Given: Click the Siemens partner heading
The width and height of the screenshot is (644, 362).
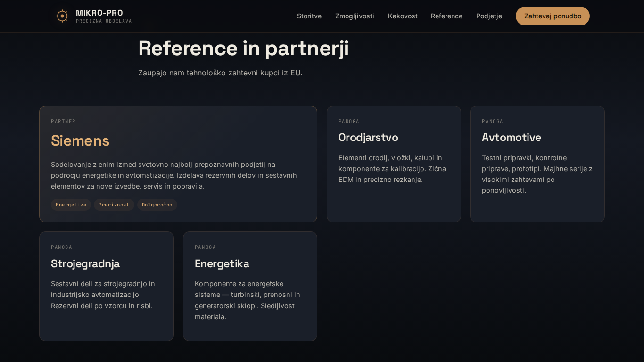Looking at the screenshot, I should click(80, 141).
